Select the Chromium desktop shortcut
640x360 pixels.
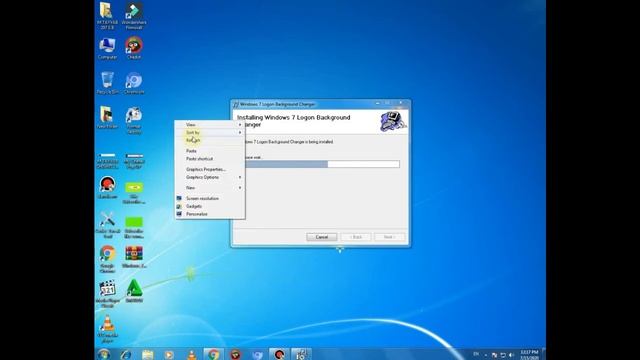(x=134, y=83)
